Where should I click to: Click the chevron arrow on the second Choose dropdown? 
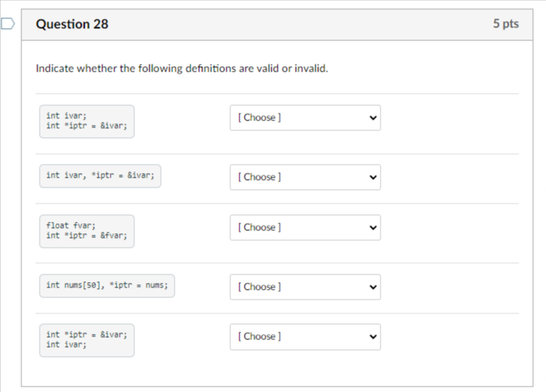(x=373, y=178)
